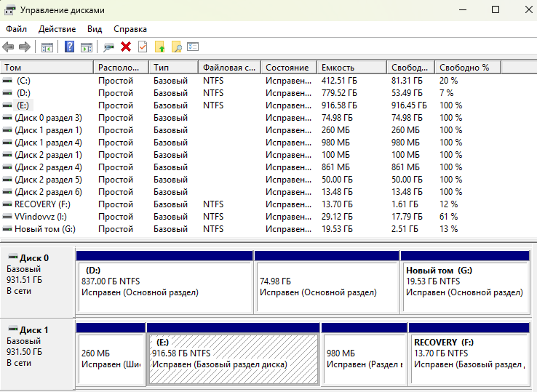Click the properties checkmark sheet icon
The width and height of the screenshot is (537, 392).
142,47
